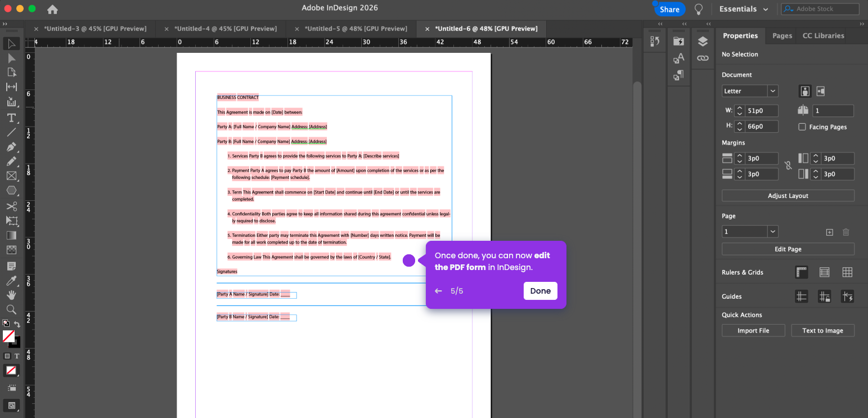
Task: Select the Pencil tool
Action: 11,161
